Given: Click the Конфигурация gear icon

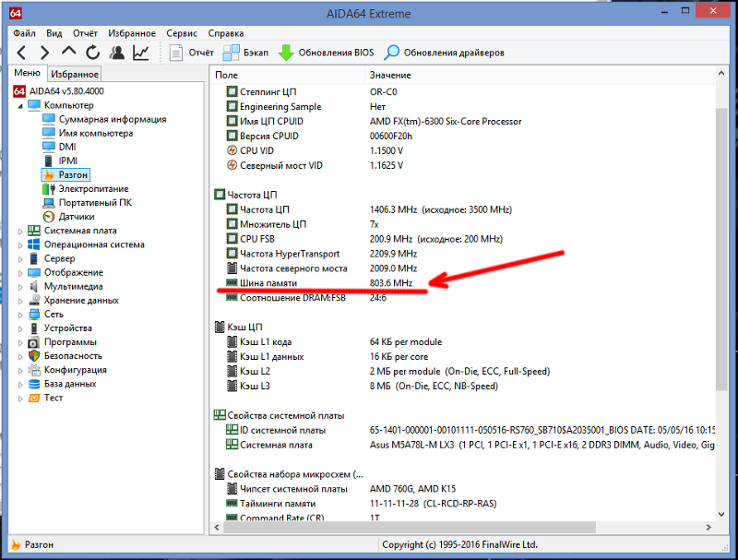Looking at the screenshot, I should pos(34,370).
